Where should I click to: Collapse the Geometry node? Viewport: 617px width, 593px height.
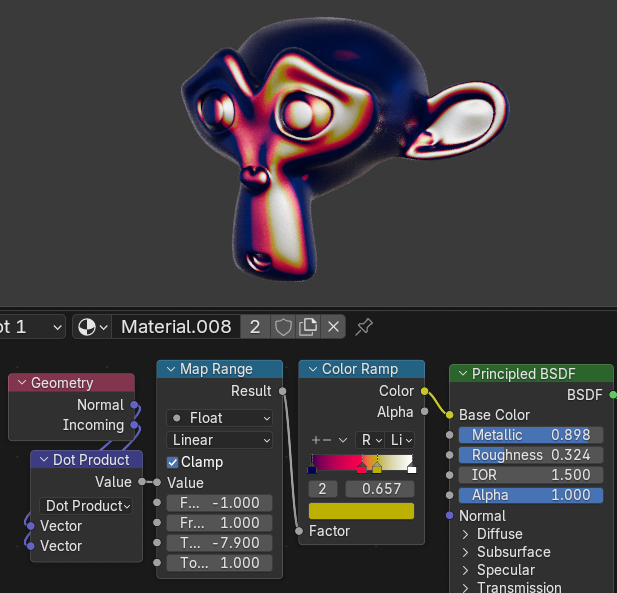(21, 383)
